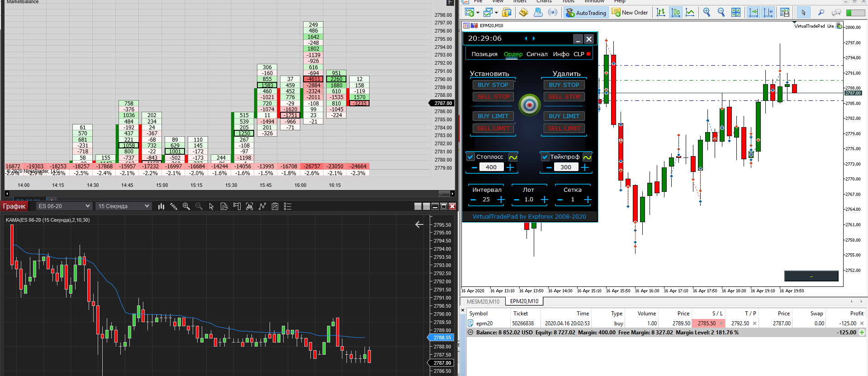Click the Тейкпроф 300 value field
The height and width of the screenshot is (376, 868).
(x=566, y=167)
